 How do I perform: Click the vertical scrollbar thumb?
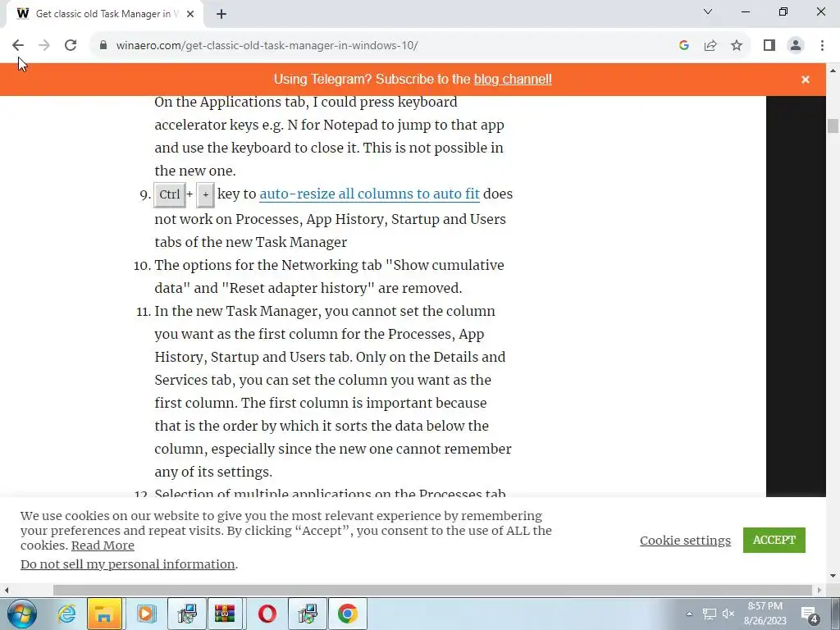pyautogui.click(x=833, y=126)
